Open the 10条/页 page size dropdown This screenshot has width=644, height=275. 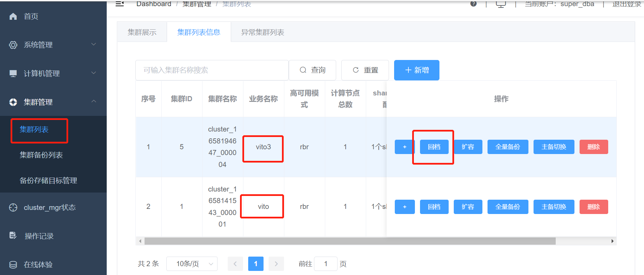pos(192,264)
